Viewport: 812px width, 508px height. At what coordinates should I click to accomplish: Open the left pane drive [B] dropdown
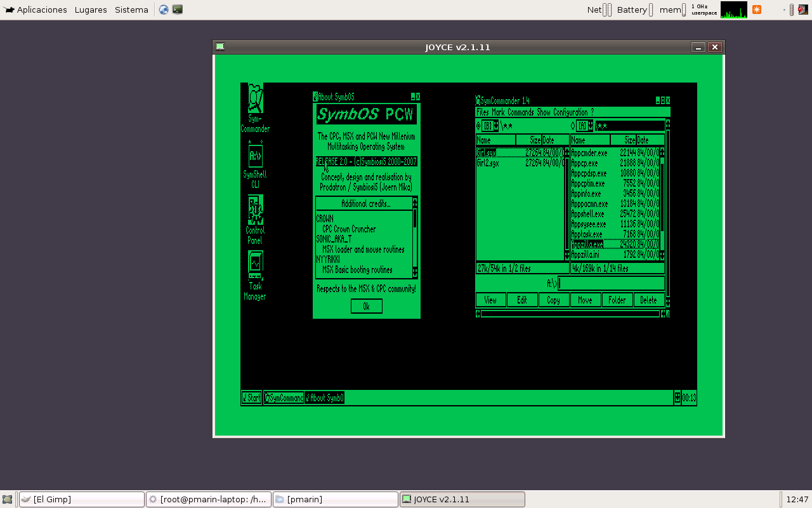[496, 126]
